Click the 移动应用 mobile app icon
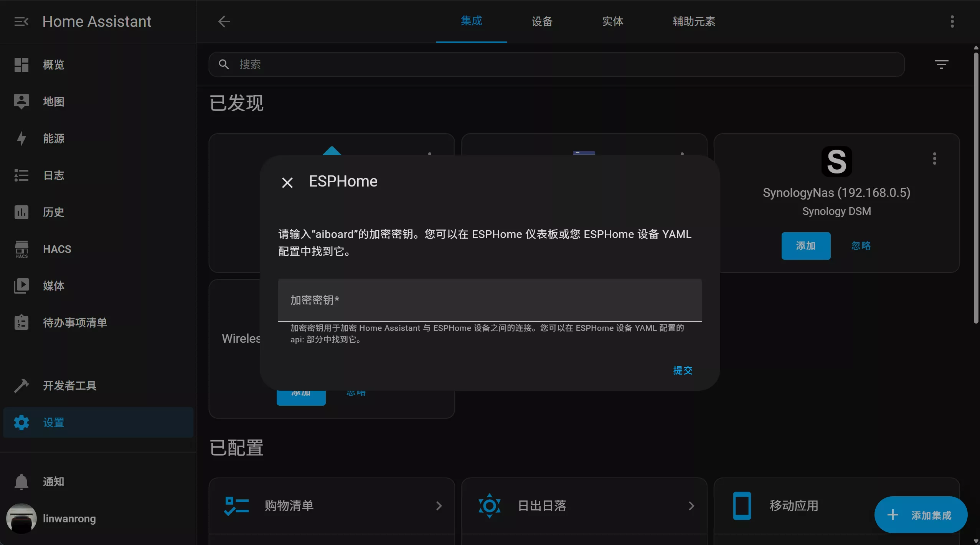This screenshot has width=980, height=545. (742, 506)
